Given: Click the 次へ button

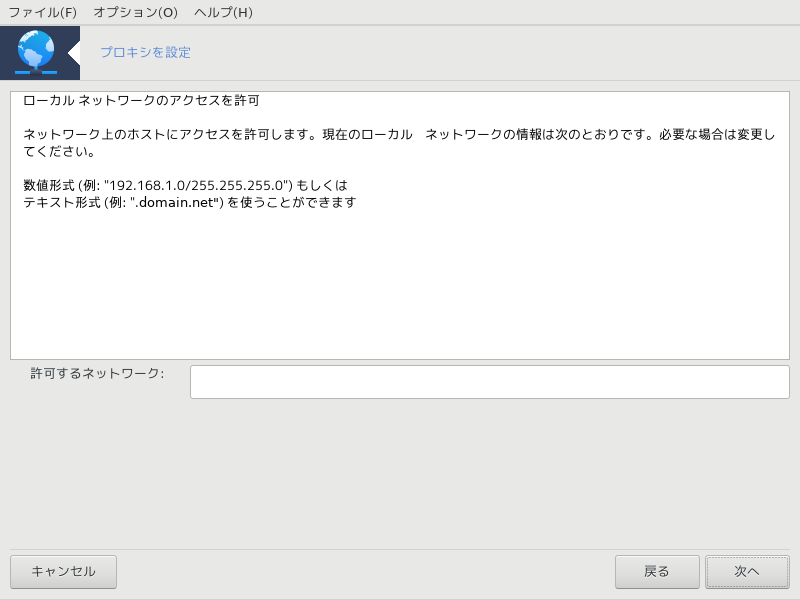Looking at the screenshot, I should (747, 571).
